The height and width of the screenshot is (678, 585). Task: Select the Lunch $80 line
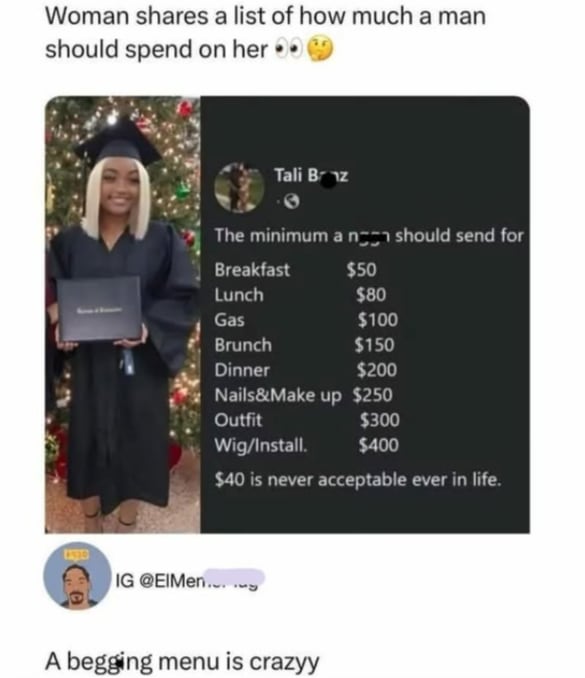pyautogui.click(x=300, y=295)
